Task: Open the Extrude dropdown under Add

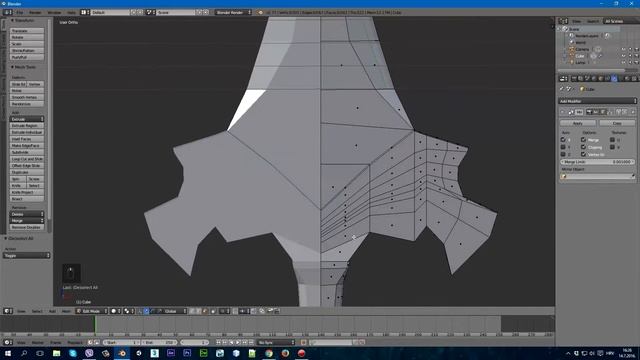Action: click(x=27, y=119)
